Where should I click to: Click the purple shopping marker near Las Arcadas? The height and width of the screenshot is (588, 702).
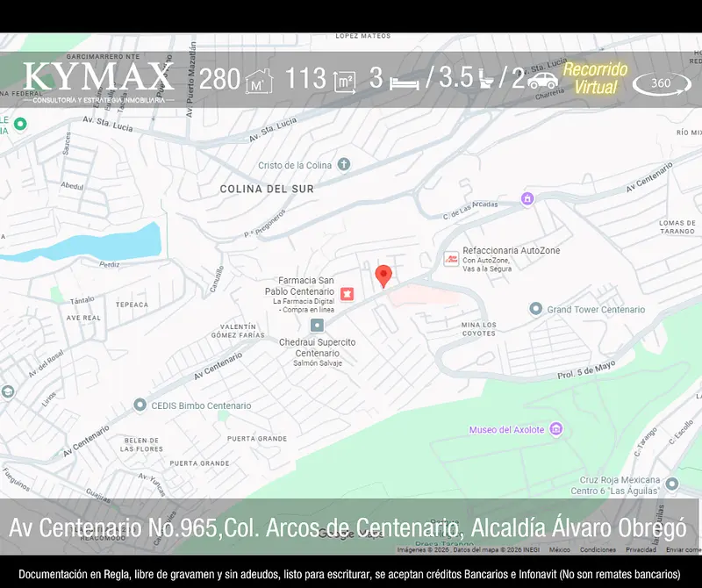pyautogui.click(x=527, y=198)
